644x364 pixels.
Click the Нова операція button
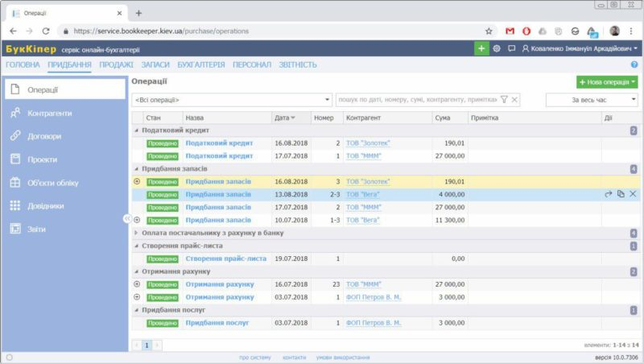coord(607,82)
